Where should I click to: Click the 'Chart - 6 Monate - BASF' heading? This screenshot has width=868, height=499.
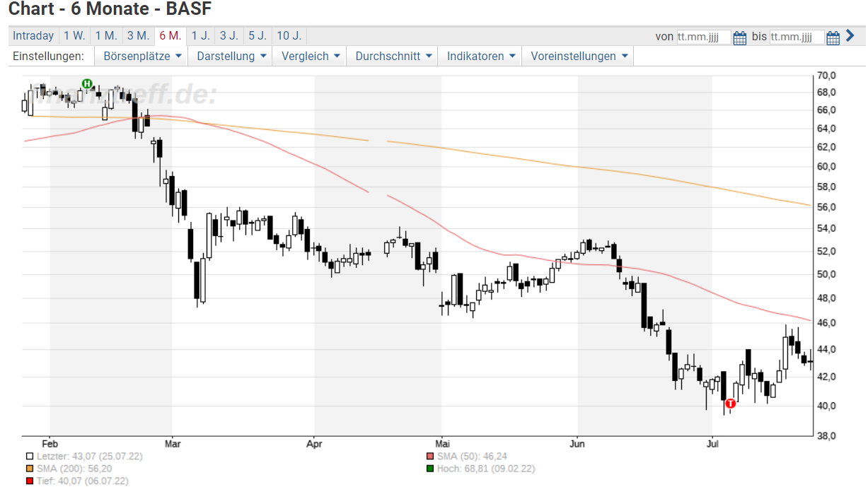110,10
